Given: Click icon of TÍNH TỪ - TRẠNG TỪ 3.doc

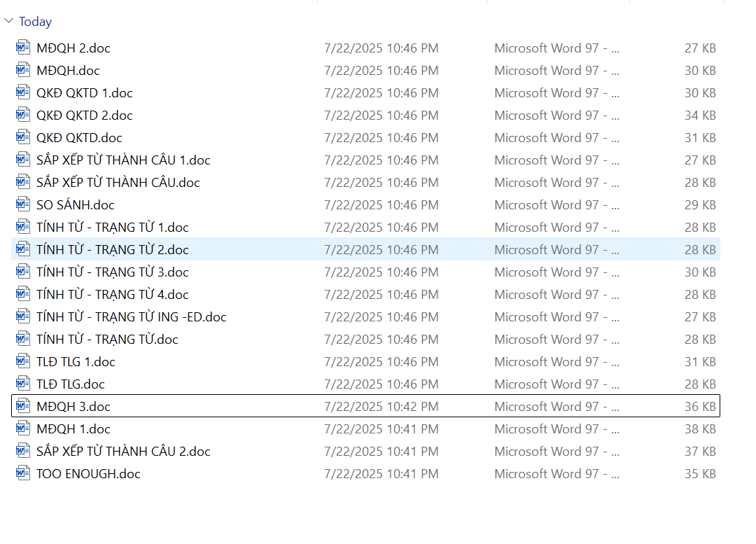Looking at the screenshot, I should (x=23, y=272).
